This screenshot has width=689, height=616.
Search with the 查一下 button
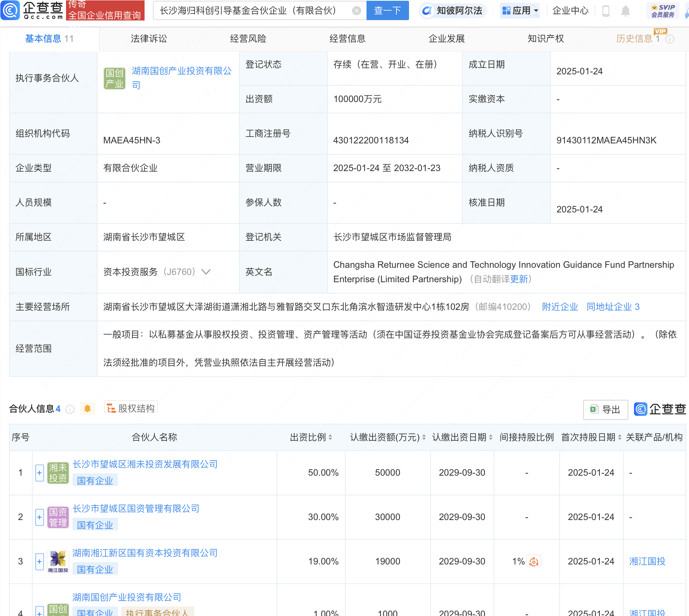pyautogui.click(x=388, y=11)
